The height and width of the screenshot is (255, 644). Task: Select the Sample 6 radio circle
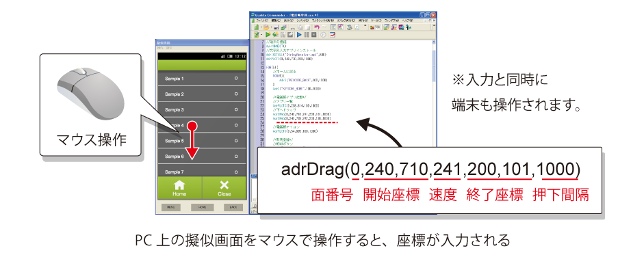click(237, 157)
